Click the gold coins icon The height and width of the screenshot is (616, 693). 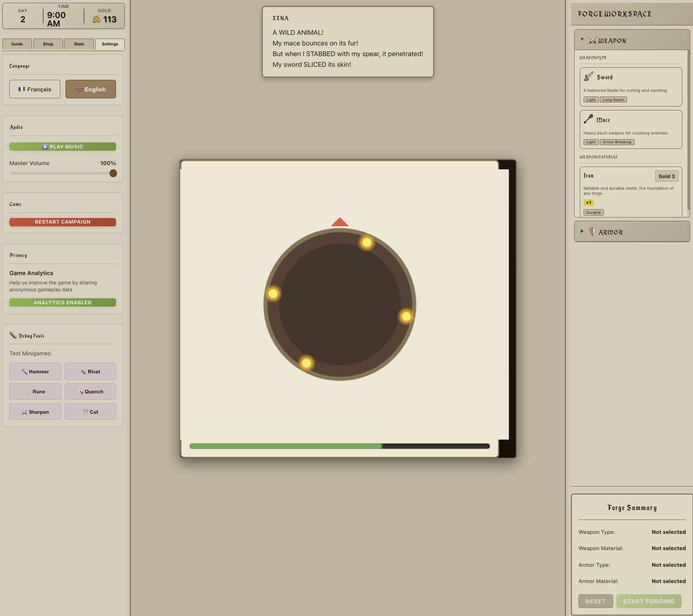point(97,19)
